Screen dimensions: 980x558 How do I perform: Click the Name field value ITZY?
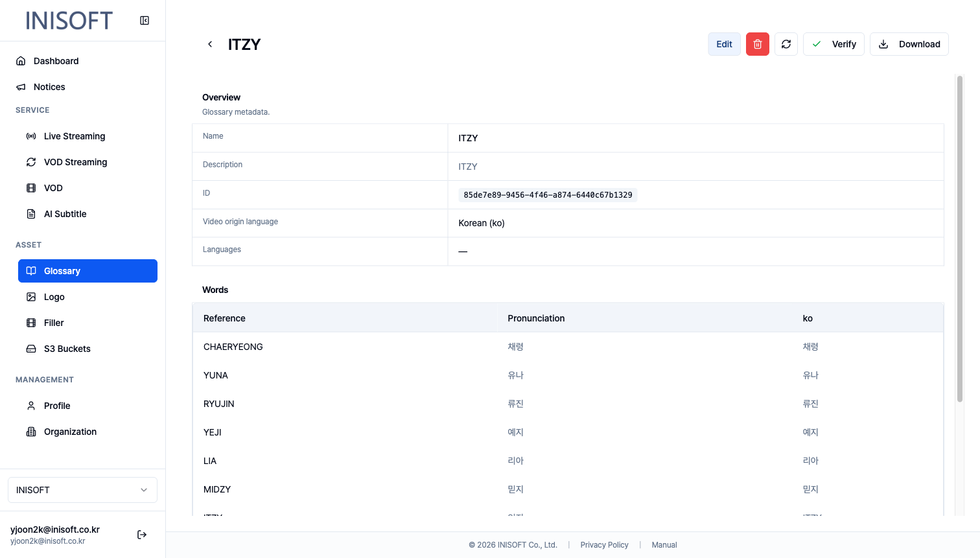468,138
